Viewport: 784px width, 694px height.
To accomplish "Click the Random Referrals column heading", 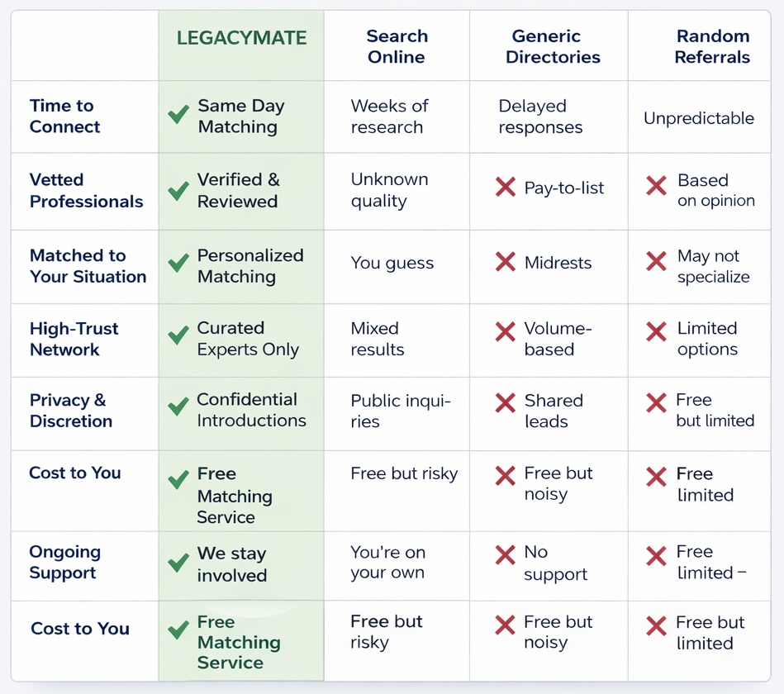I will (712, 46).
